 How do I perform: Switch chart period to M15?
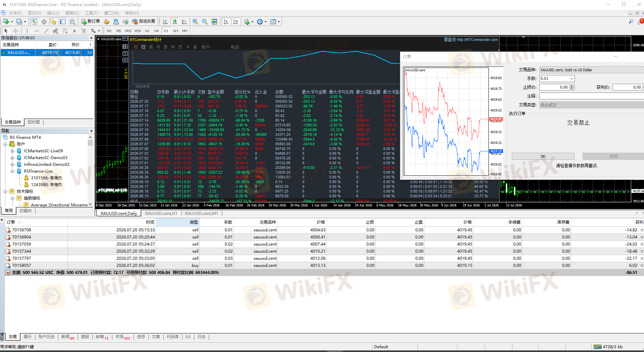pos(128,31)
